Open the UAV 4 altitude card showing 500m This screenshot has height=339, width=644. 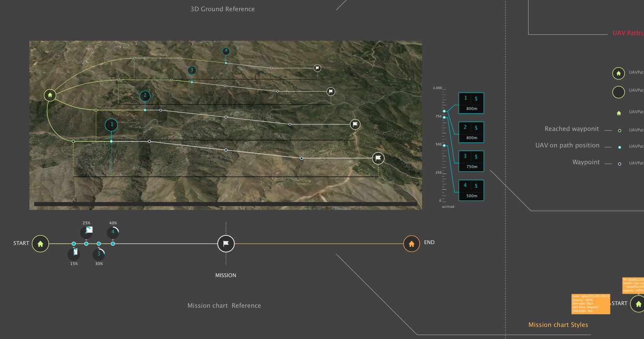pos(471,190)
